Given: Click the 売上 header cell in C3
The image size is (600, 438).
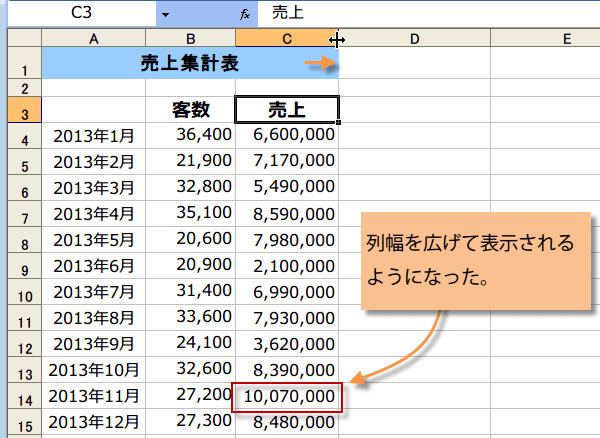Looking at the screenshot, I should pyautogui.click(x=287, y=110).
